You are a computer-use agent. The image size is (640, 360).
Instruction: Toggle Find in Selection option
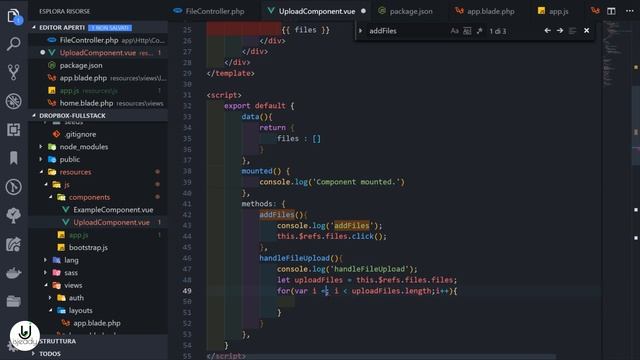coord(572,31)
